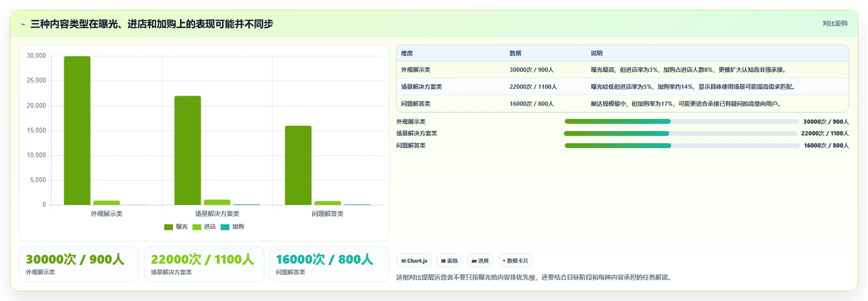Click the description starting 曝光较低但进店率为5%

click(693, 87)
